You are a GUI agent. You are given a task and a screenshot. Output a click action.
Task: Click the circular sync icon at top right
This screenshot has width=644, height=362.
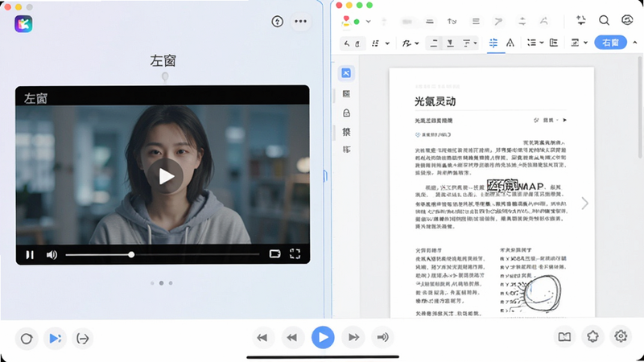627,19
